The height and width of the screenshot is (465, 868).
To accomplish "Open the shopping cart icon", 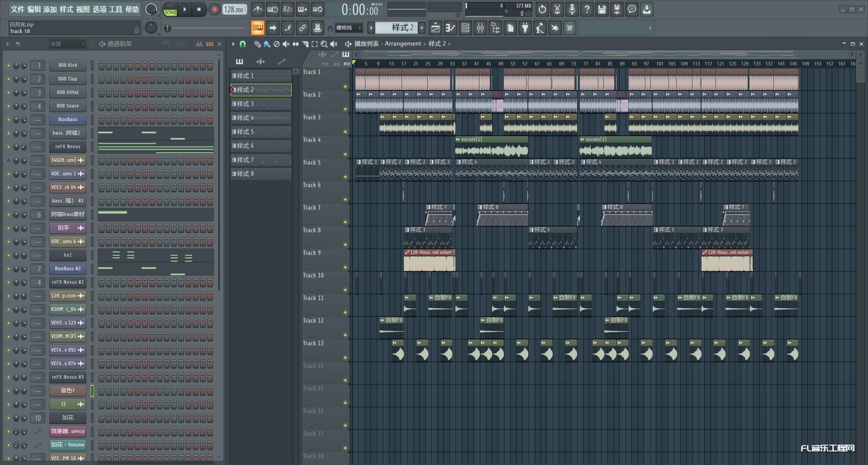I will [x=569, y=28].
